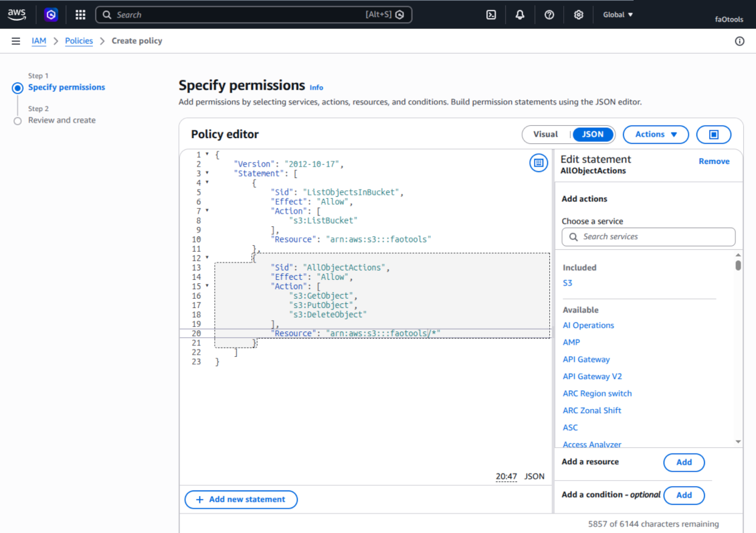Screen dimensions: 756x533
Task: Open the settings gear icon
Action: (x=579, y=15)
